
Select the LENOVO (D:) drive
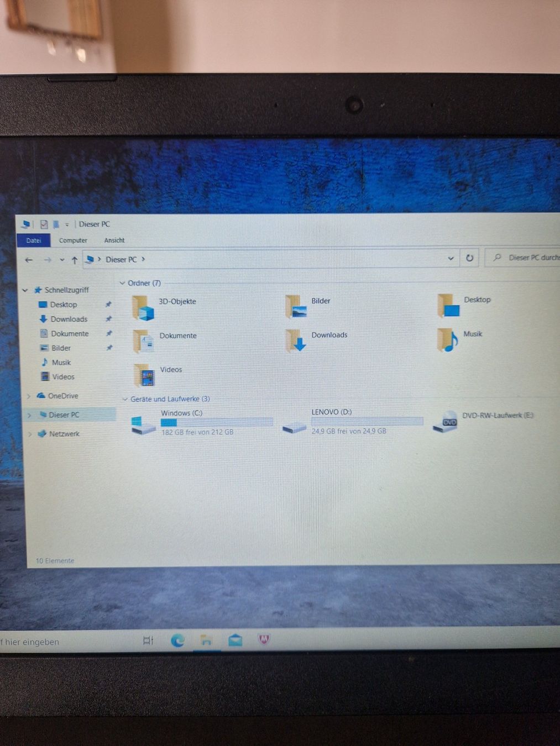click(352, 421)
